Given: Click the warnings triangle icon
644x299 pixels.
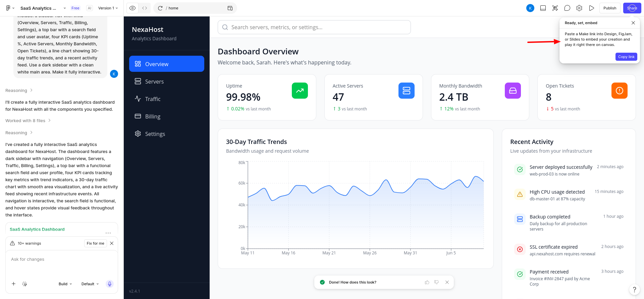Looking at the screenshot, I should [x=12, y=243].
